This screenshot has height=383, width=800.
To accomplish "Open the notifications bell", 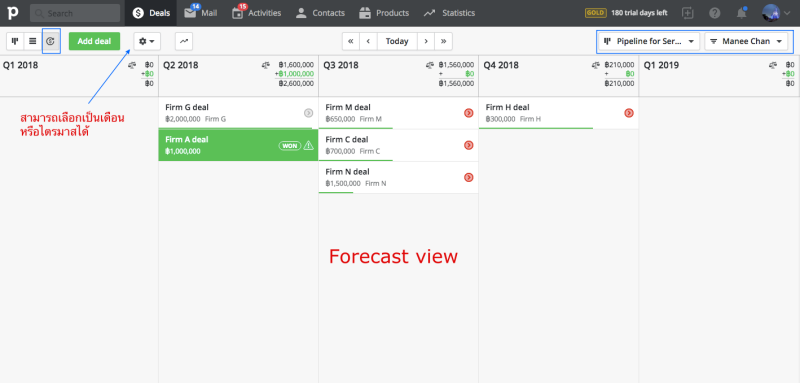I will click(x=742, y=13).
